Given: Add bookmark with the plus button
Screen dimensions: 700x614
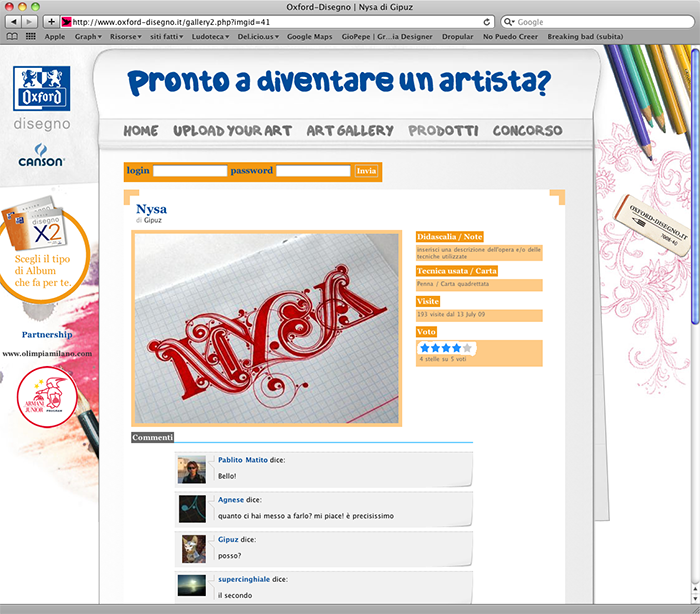Looking at the screenshot, I should [x=51, y=21].
